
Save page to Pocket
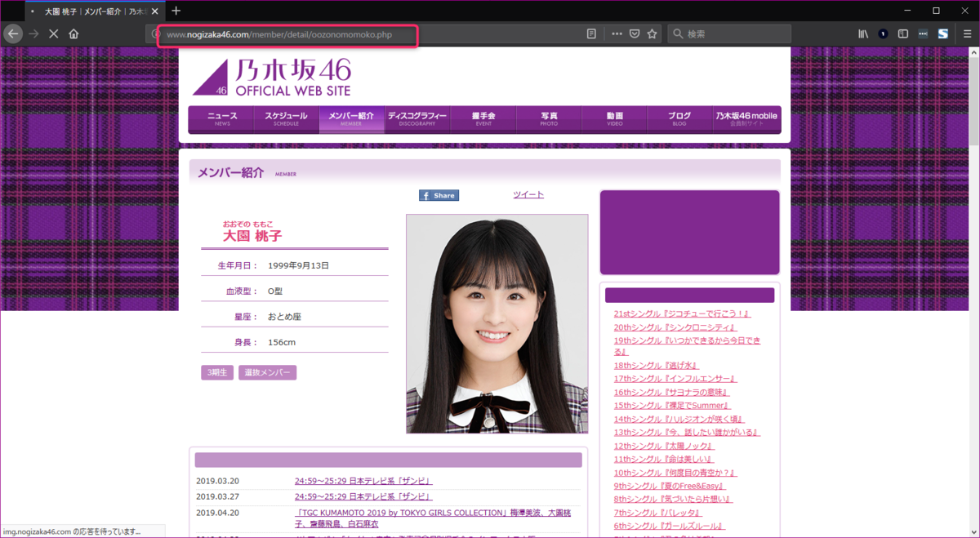tap(635, 34)
